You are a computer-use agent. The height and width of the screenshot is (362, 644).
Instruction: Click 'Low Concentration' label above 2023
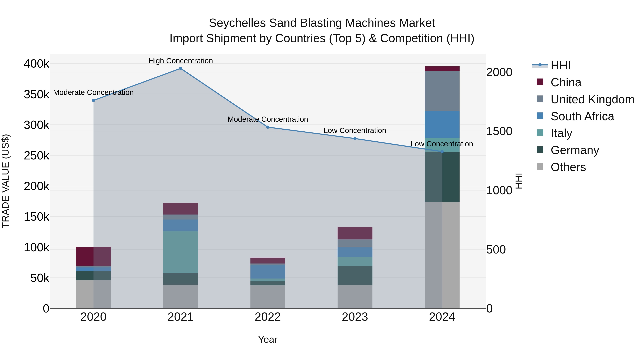coord(355,130)
